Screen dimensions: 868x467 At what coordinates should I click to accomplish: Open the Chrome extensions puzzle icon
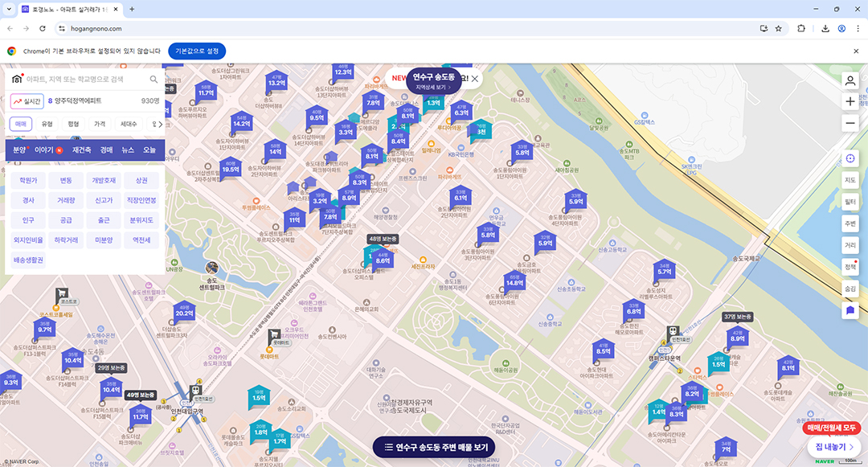(801, 28)
